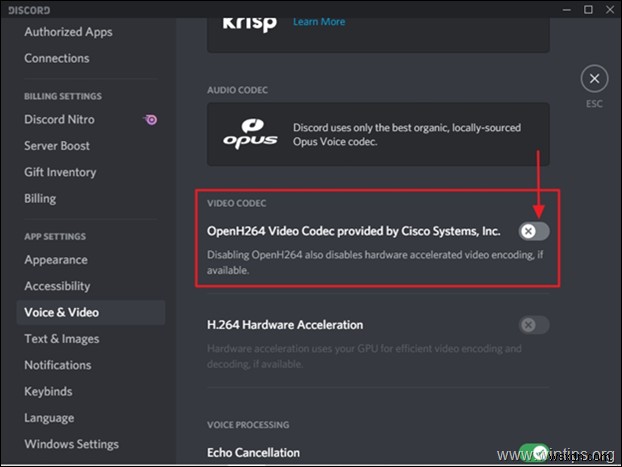Toggle the OpenH264 Video Codec switch
This screenshot has width=622, height=467.
(534, 231)
